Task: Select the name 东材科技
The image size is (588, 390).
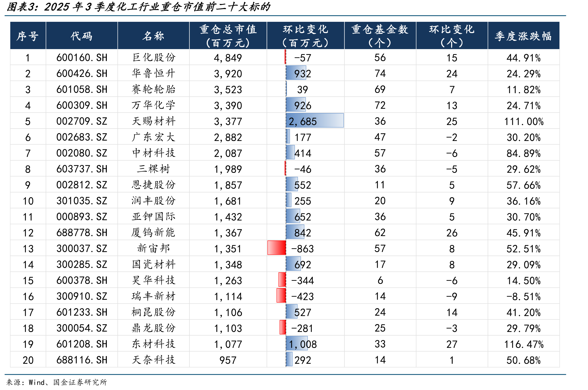Action: click(153, 344)
